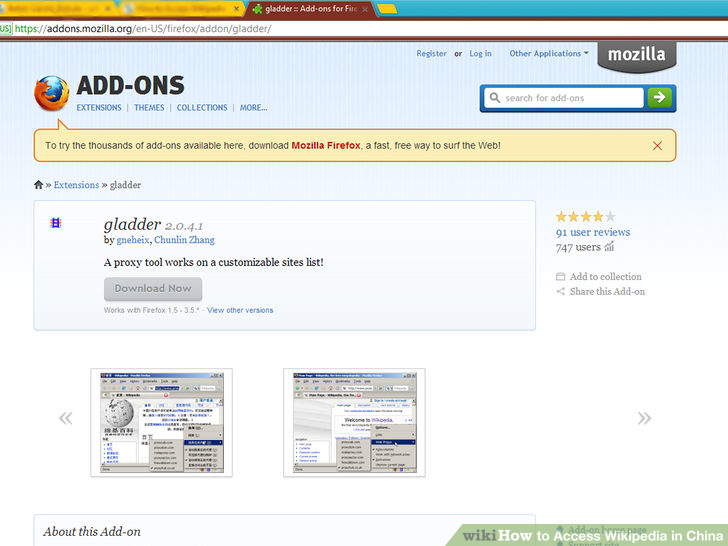Click the gladder add-on icon

pyautogui.click(x=56, y=223)
